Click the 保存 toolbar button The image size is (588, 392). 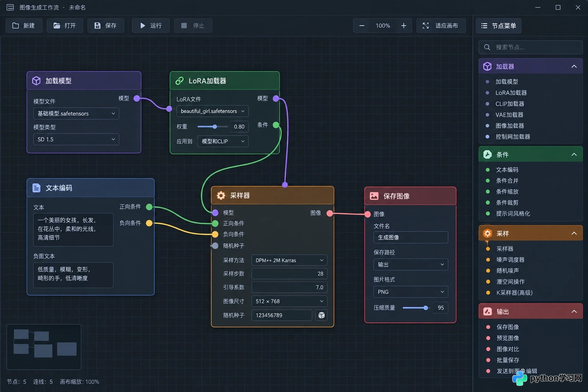pyautogui.click(x=106, y=26)
